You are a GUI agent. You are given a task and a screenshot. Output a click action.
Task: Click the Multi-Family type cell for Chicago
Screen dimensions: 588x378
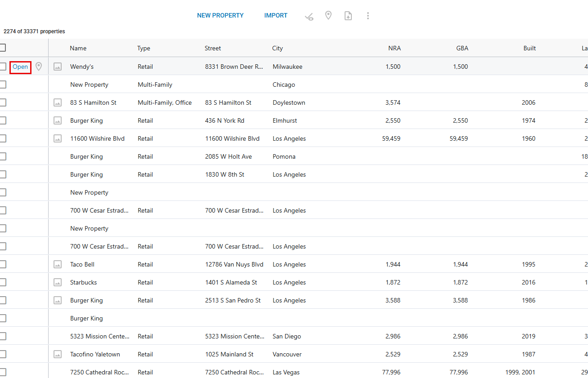pos(155,84)
